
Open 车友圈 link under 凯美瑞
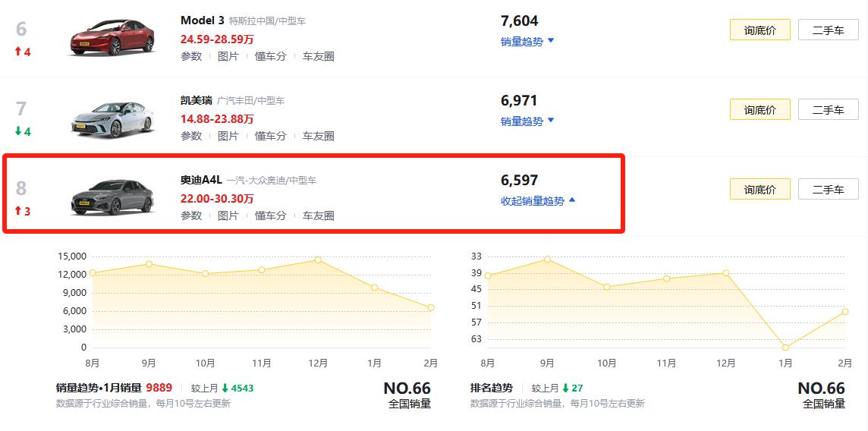[319, 136]
